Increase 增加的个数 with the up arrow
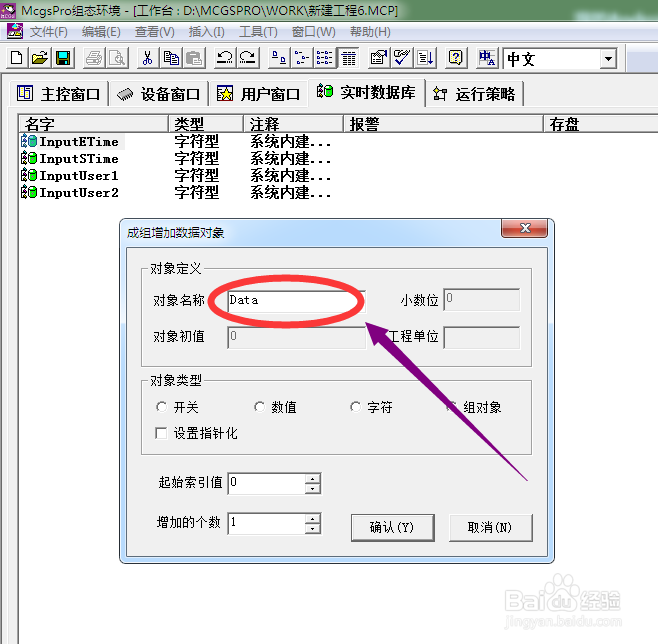Screen dimensions: 658x644 pyautogui.click(x=312, y=519)
